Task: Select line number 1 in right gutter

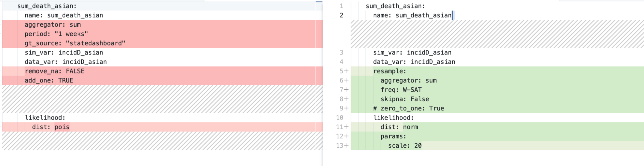Action: [341, 6]
